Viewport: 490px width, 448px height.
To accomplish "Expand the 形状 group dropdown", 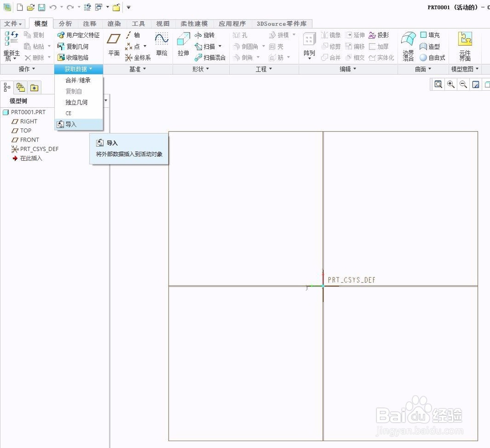I will point(200,69).
